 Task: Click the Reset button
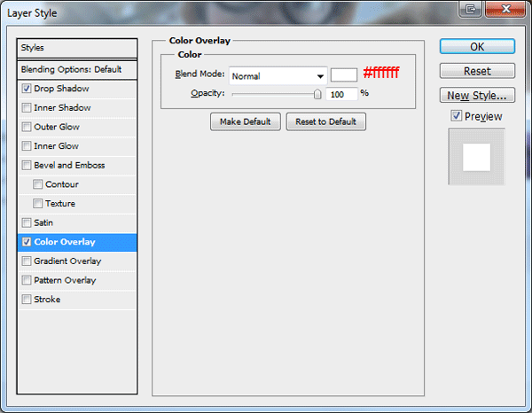[477, 71]
